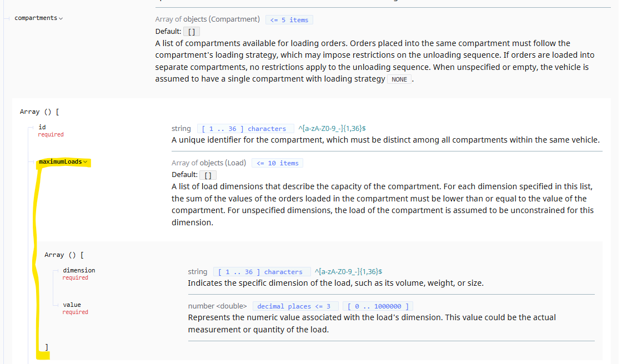This screenshot has width=637, height=364.
Task: Click the "Array of objects (Load)" type label
Action: 209,163
